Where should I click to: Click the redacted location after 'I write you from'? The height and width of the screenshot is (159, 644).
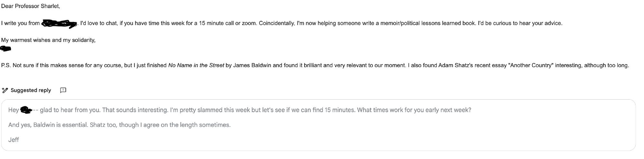[60, 23]
